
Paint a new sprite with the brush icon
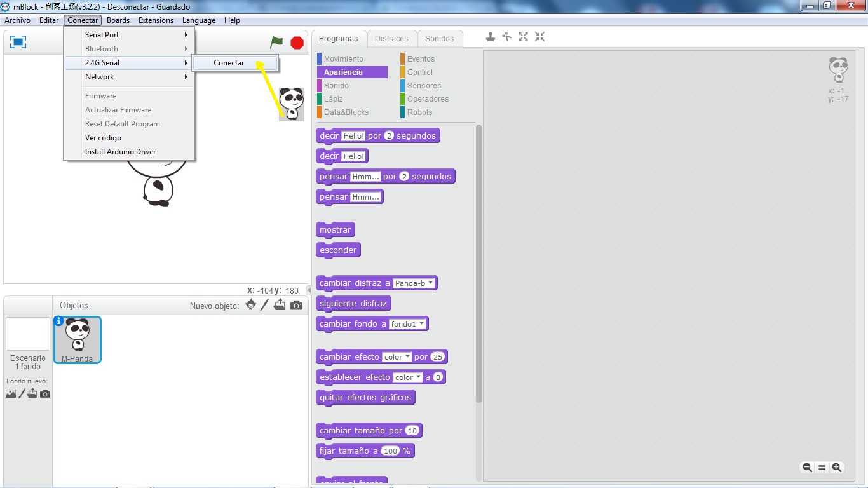tap(265, 305)
